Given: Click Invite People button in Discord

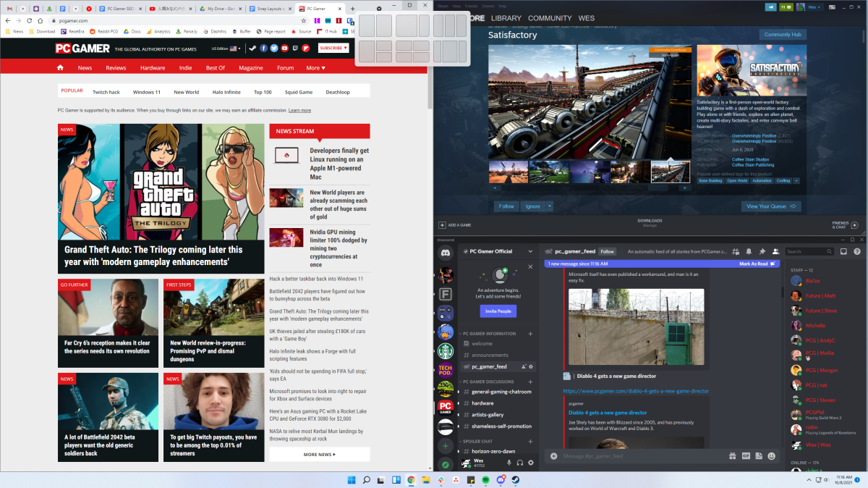Looking at the screenshot, I should [498, 311].
